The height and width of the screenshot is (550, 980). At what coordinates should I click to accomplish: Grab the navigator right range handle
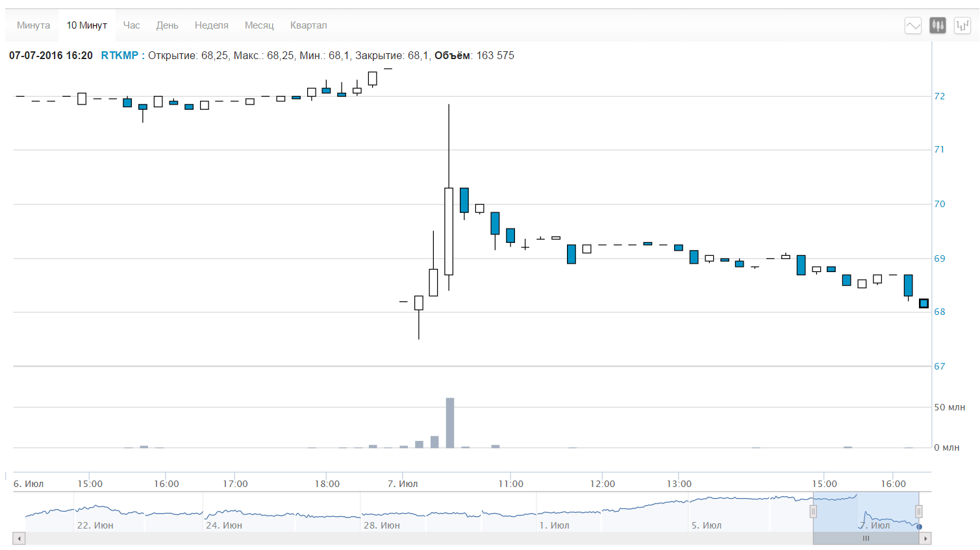tap(919, 512)
